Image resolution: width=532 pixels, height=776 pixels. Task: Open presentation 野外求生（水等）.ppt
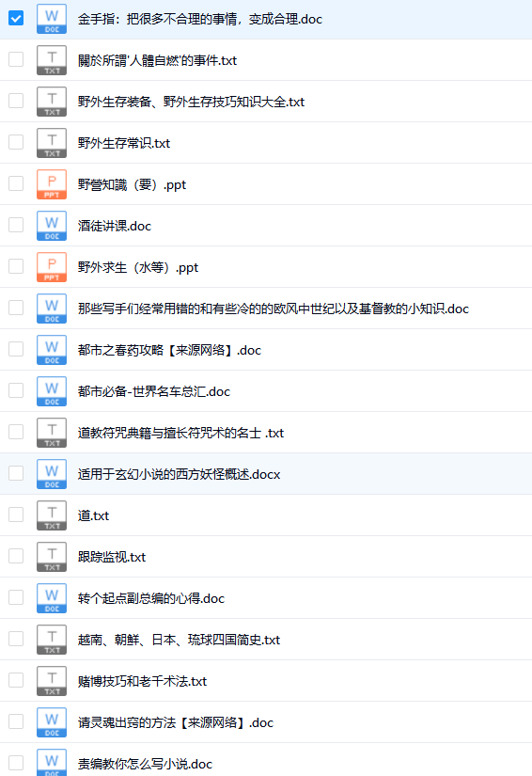tap(138, 268)
